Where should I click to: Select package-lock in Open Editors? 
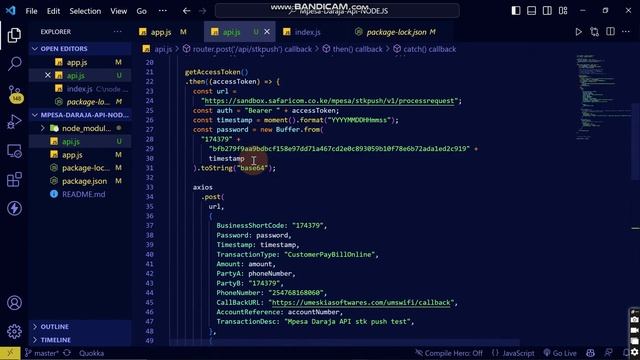tap(80, 102)
